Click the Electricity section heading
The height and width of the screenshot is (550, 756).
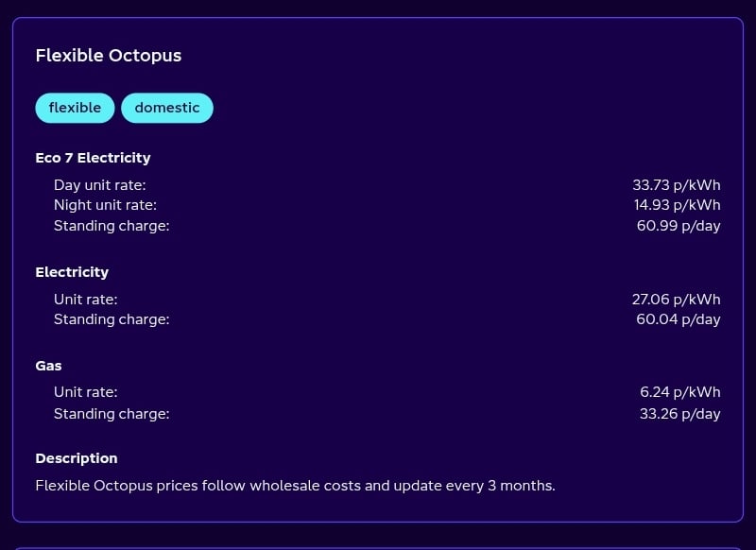[72, 272]
